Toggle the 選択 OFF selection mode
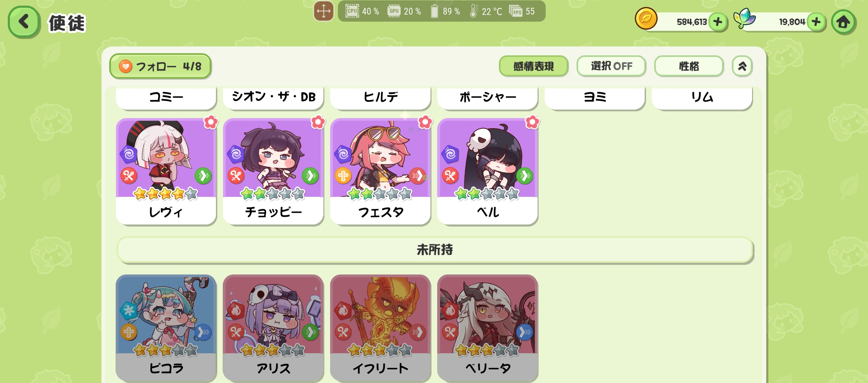 pyautogui.click(x=611, y=66)
